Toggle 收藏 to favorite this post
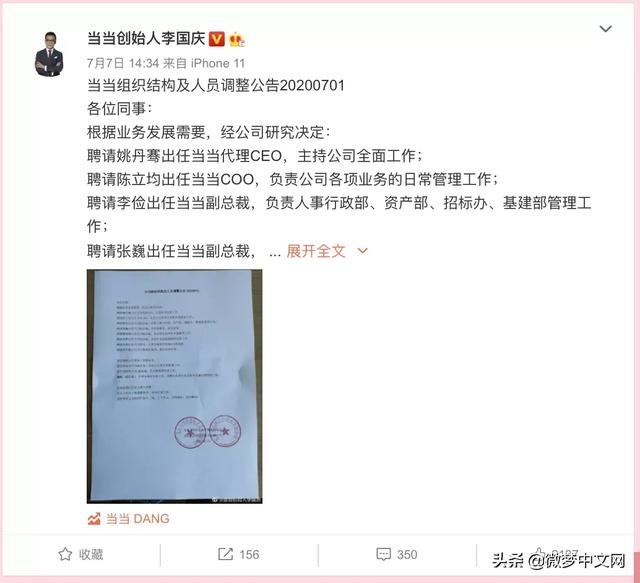The image size is (640, 583). coord(91,554)
